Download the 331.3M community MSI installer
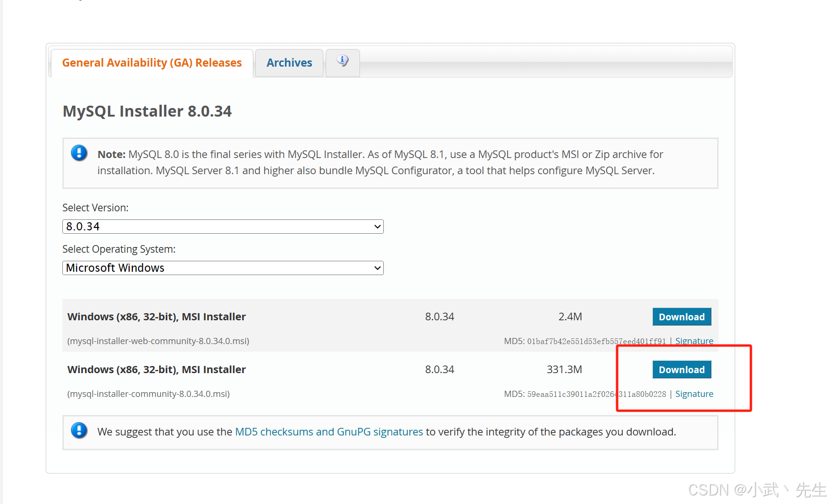The width and height of the screenshot is (829, 504). 681,370
